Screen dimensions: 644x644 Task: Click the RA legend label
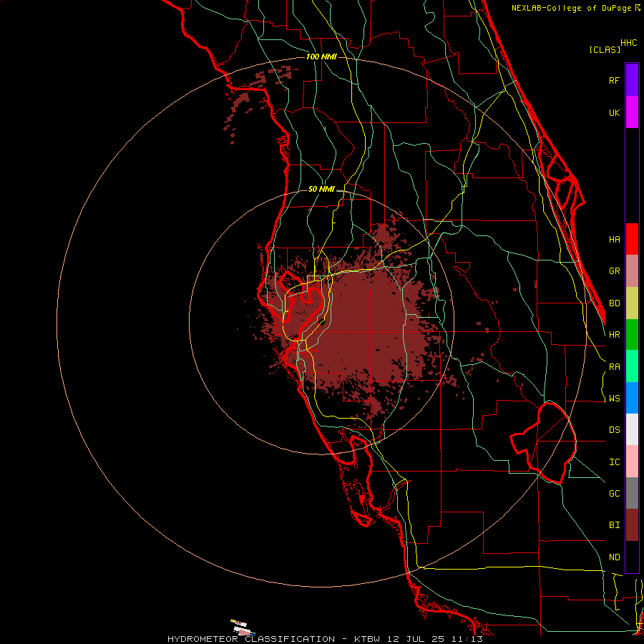tap(614, 367)
